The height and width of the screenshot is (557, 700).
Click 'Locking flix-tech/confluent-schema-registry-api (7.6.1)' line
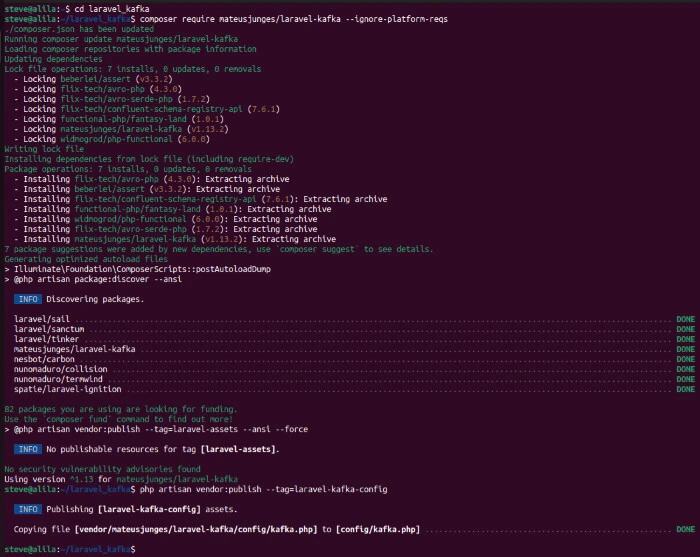tap(146, 109)
